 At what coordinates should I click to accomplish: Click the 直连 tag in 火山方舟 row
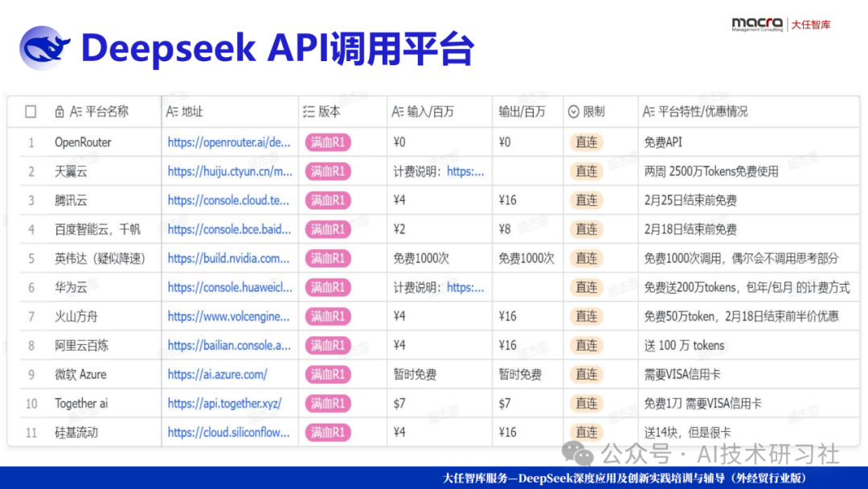[586, 316]
